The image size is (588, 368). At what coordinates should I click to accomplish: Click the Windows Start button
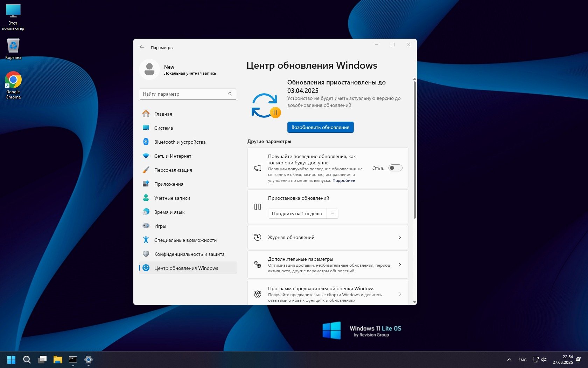[x=11, y=359]
